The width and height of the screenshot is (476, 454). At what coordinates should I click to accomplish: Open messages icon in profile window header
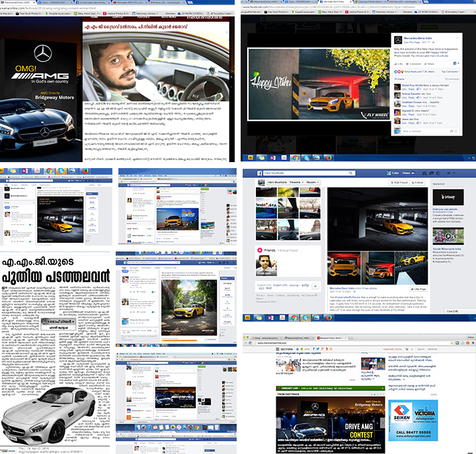431,173
